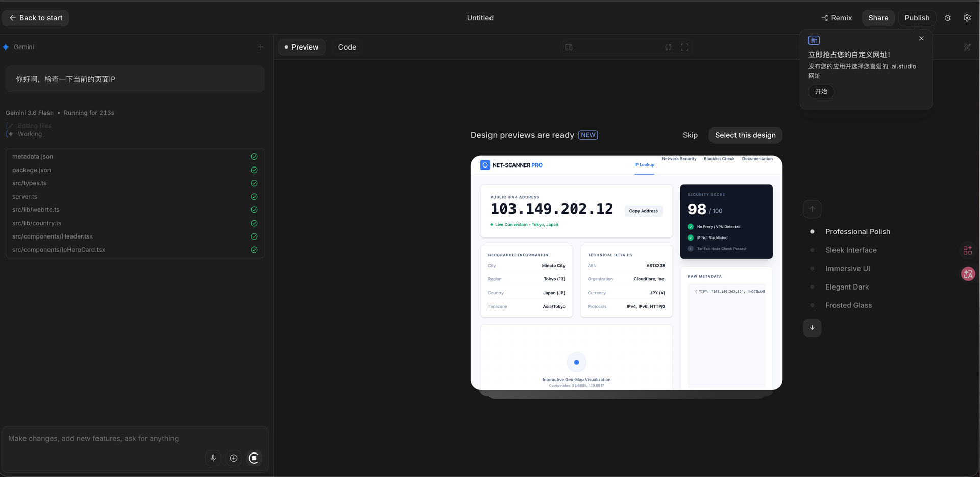The height and width of the screenshot is (477, 980).
Task: Reload the preview with refresh icon
Action: click(x=668, y=47)
